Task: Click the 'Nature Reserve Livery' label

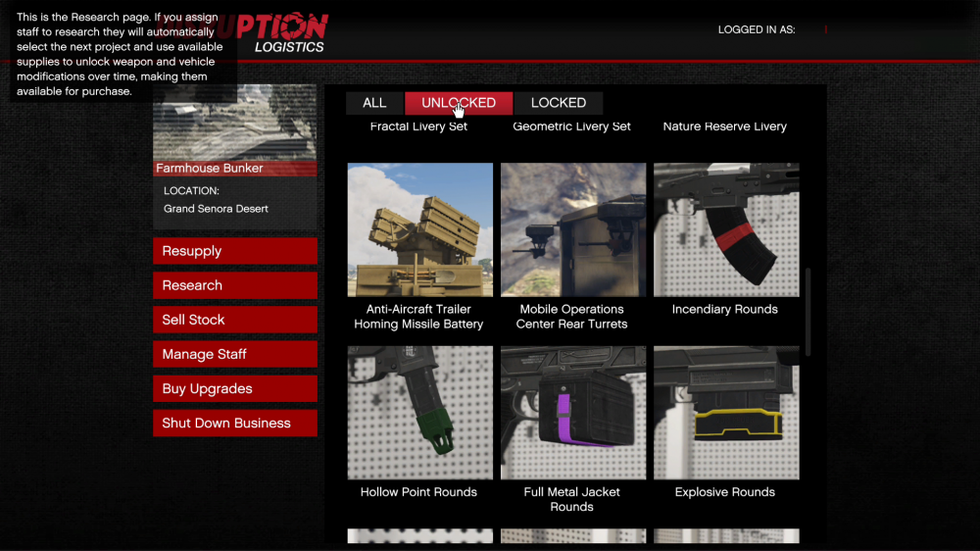Action: (725, 126)
